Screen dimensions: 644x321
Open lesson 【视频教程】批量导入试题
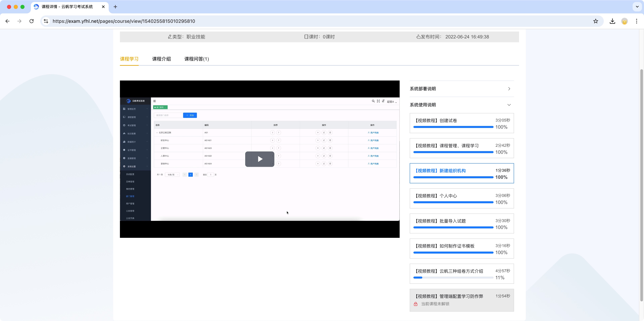(x=462, y=224)
